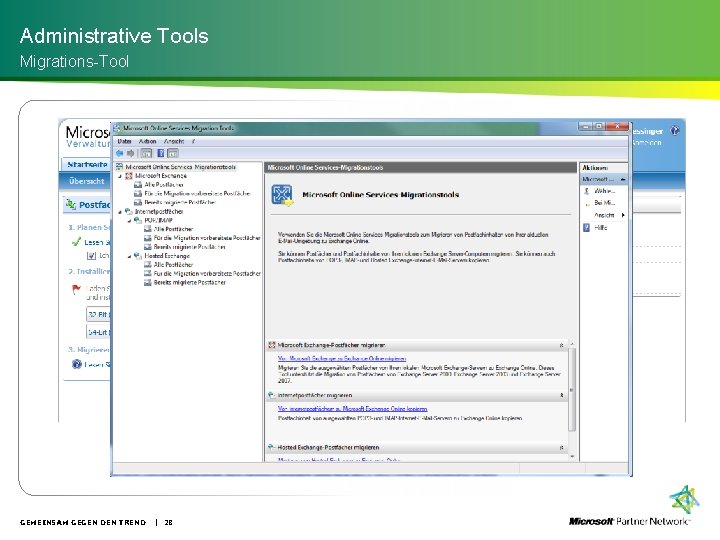Click the red flag icon under step 2 in the background window

point(76,289)
